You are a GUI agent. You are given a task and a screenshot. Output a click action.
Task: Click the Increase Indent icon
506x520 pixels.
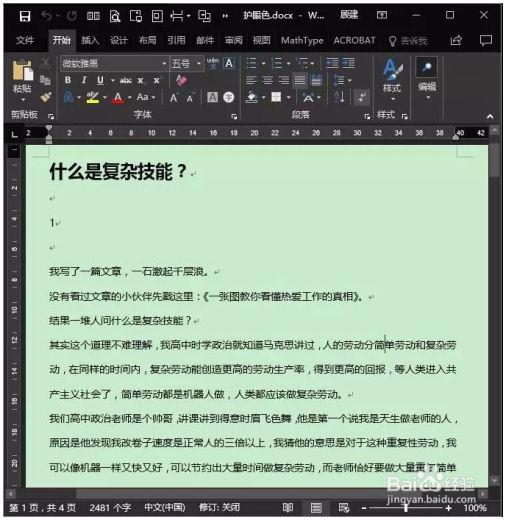(348, 63)
